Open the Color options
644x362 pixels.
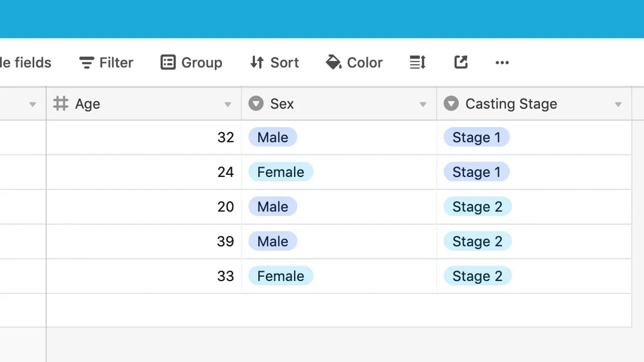[x=354, y=63]
